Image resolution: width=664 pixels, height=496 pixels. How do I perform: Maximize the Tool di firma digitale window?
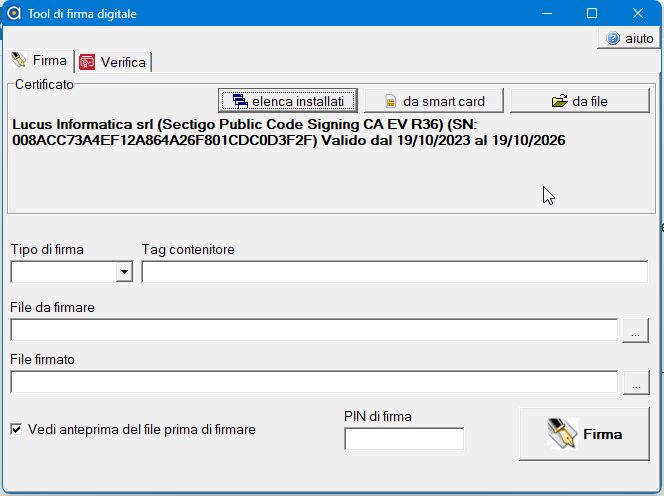point(592,14)
